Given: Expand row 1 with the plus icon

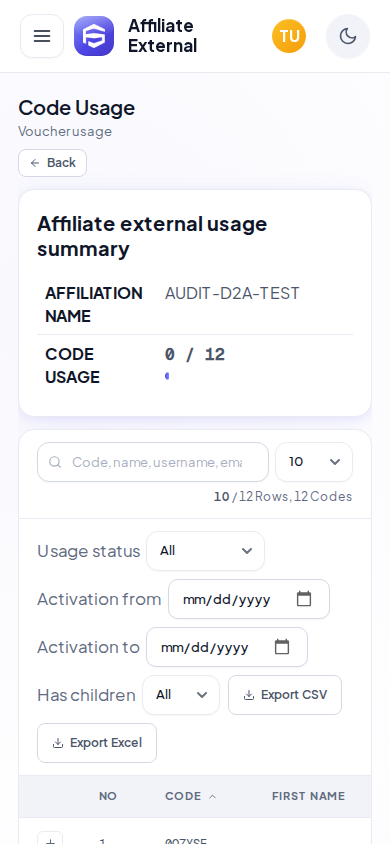Looking at the screenshot, I should point(50,839).
